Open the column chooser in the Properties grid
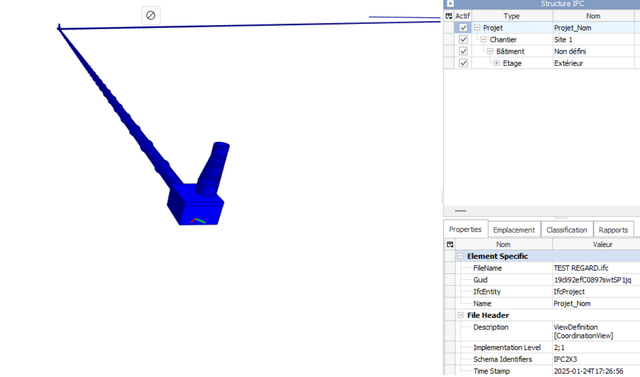This screenshot has width=640, height=377. tap(450, 244)
